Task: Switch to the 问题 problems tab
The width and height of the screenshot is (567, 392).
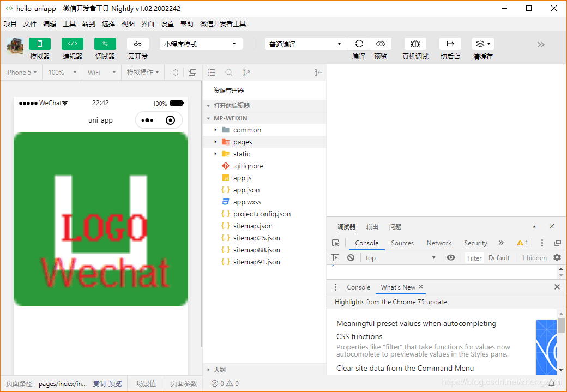Action: pyautogui.click(x=395, y=227)
